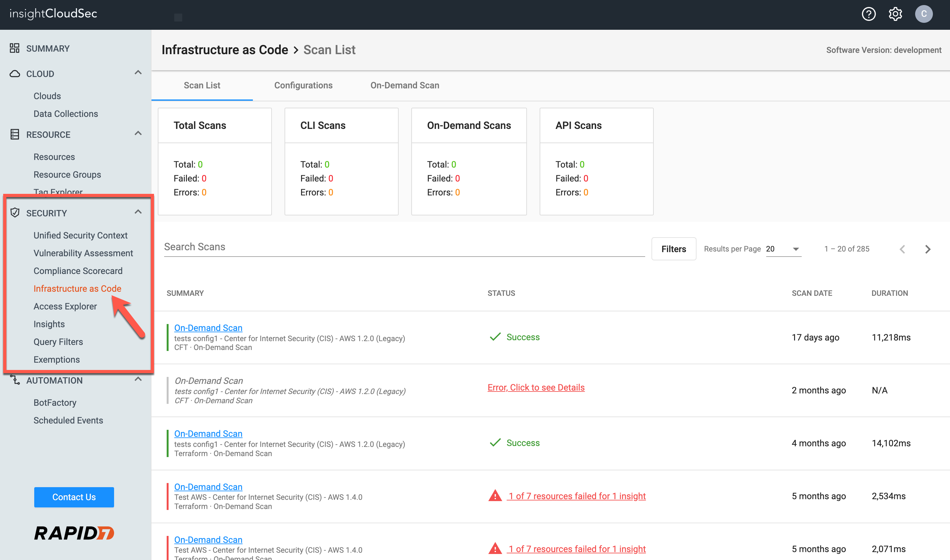The width and height of the screenshot is (950, 560).
Task: Open the settings gear icon
Action: click(895, 14)
